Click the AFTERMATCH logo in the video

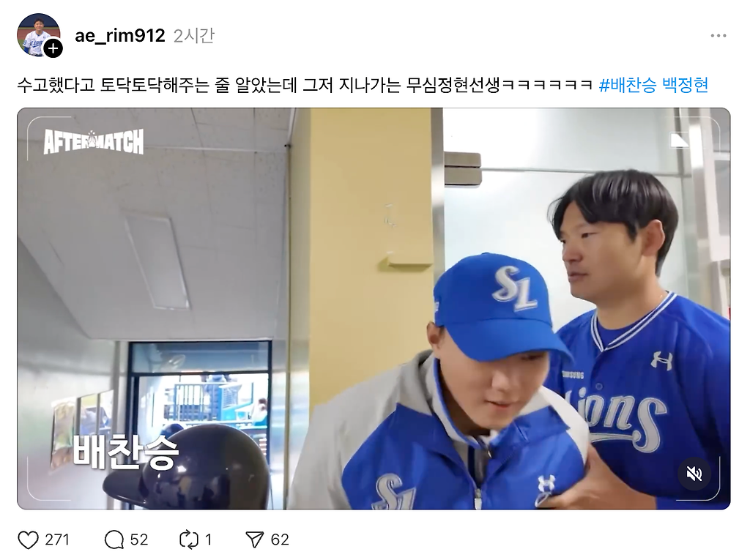[94, 141]
